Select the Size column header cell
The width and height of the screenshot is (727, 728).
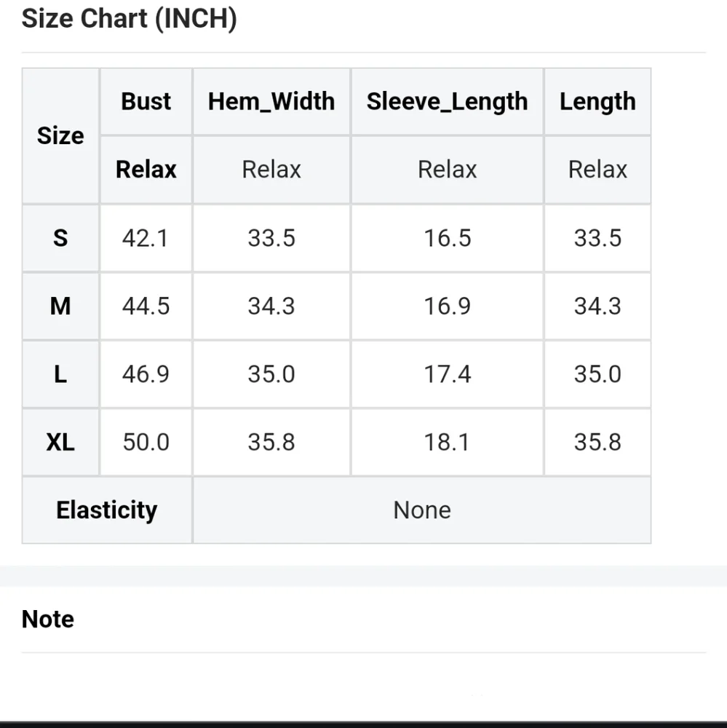[60, 136]
